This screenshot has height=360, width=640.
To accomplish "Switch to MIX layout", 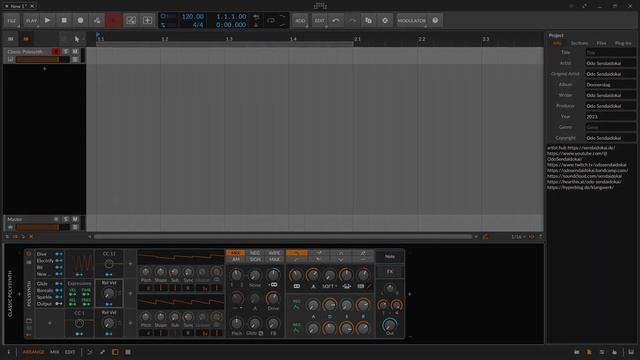I will tap(54, 352).
